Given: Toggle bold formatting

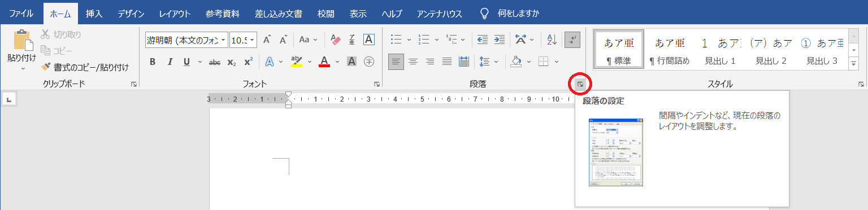Looking at the screenshot, I should 153,62.
